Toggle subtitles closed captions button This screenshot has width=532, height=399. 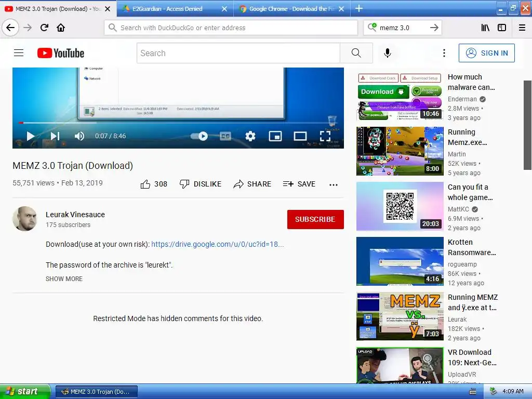coord(225,136)
